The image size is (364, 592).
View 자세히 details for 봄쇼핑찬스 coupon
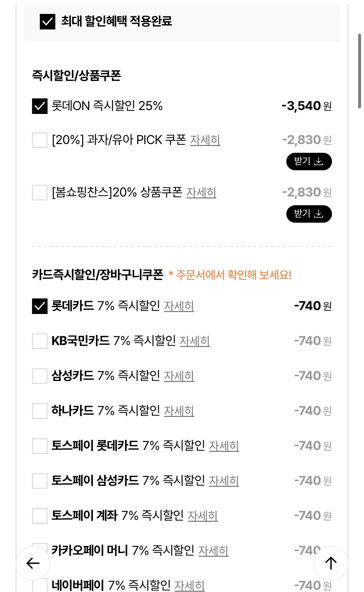201,193
